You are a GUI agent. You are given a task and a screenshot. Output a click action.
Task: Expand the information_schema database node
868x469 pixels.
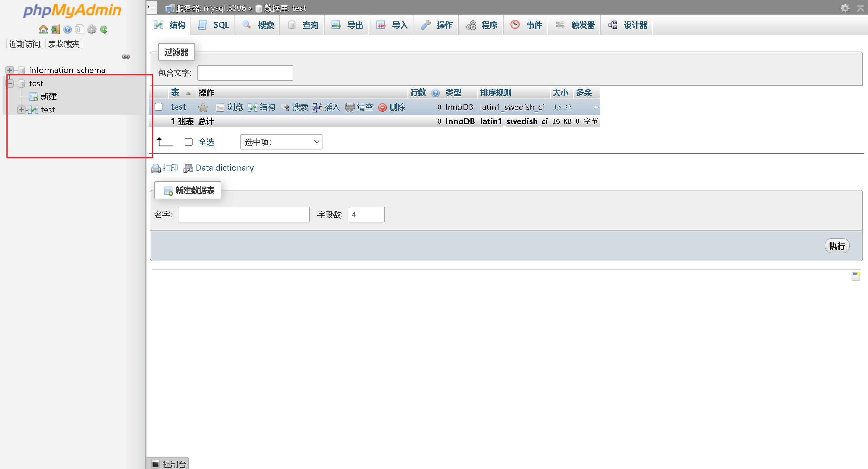(x=9, y=70)
